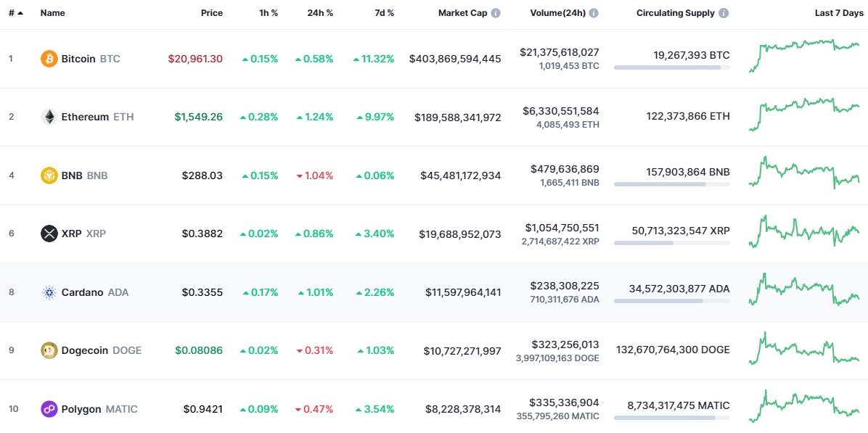
Task: Show the Circulating Supply info tooltip icon
Action: pos(724,13)
